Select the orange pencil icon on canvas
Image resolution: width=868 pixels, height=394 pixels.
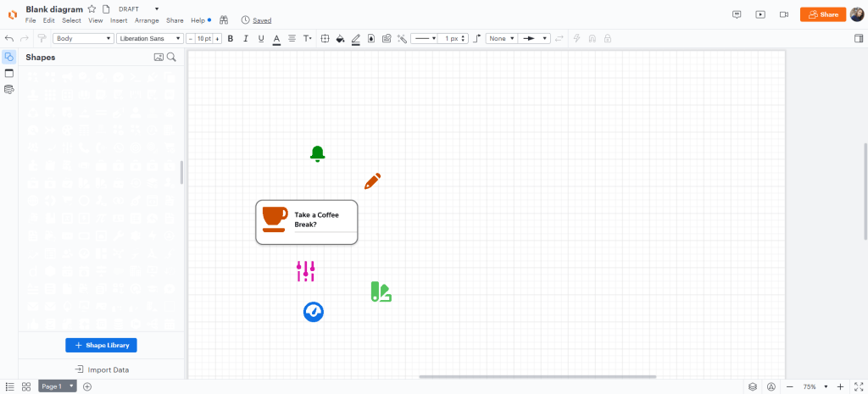372,181
